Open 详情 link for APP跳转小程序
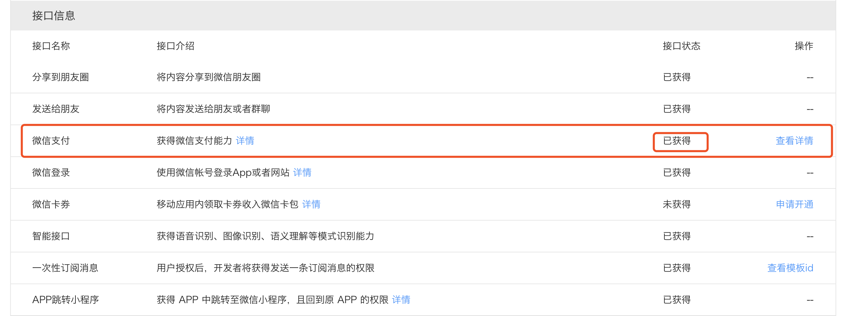This screenshot has width=868, height=316. pos(401,300)
